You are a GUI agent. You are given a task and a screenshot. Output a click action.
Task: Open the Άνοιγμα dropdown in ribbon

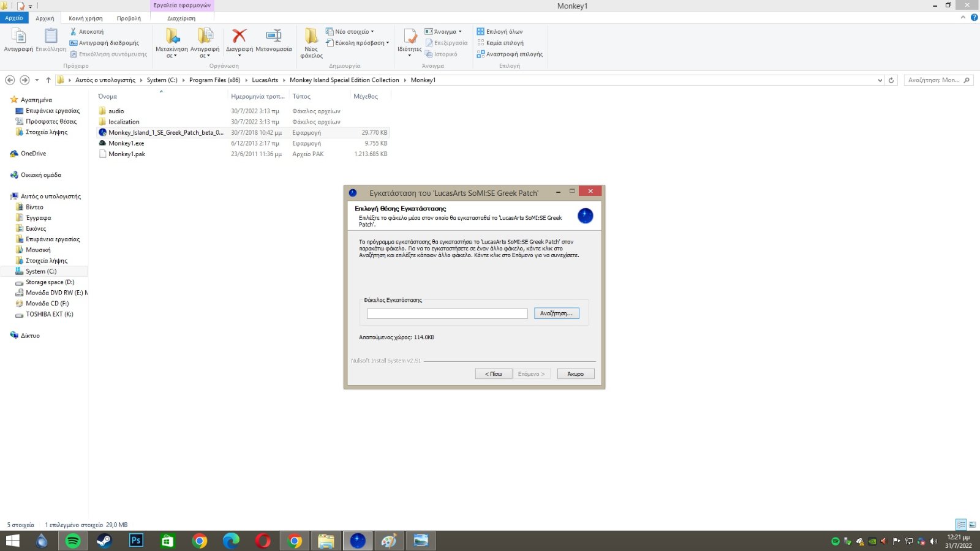click(443, 32)
